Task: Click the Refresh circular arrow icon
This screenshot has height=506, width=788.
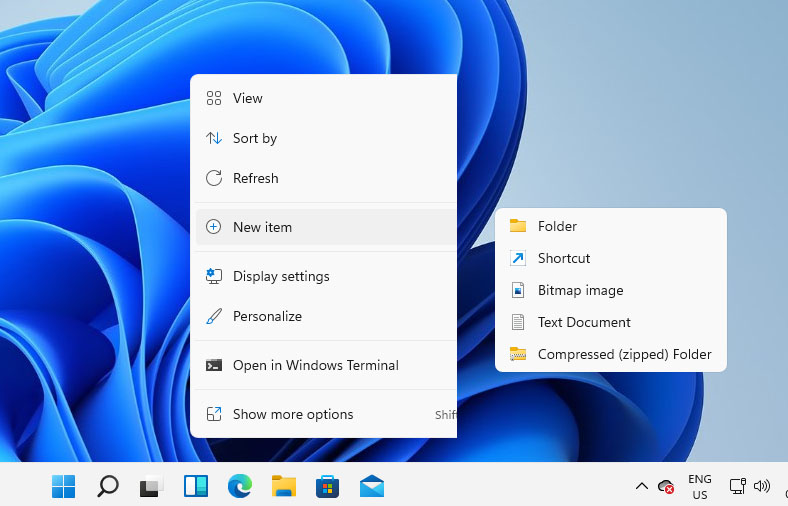Action: coord(214,178)
